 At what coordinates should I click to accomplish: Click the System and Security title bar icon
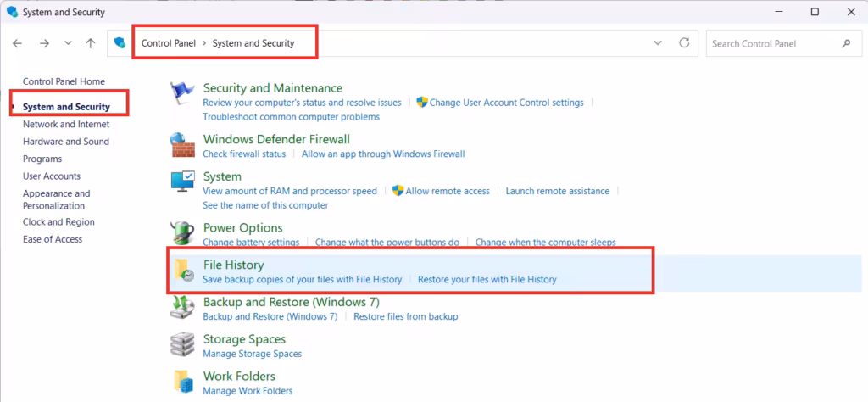pos(12,12)
